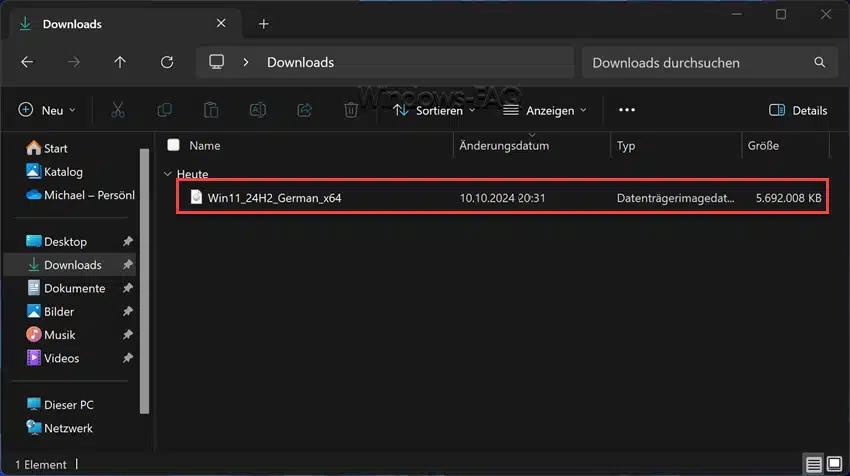Open Bilder in the sidebar
The width and height of the screenshot is (850, 476).
[50, 311]
